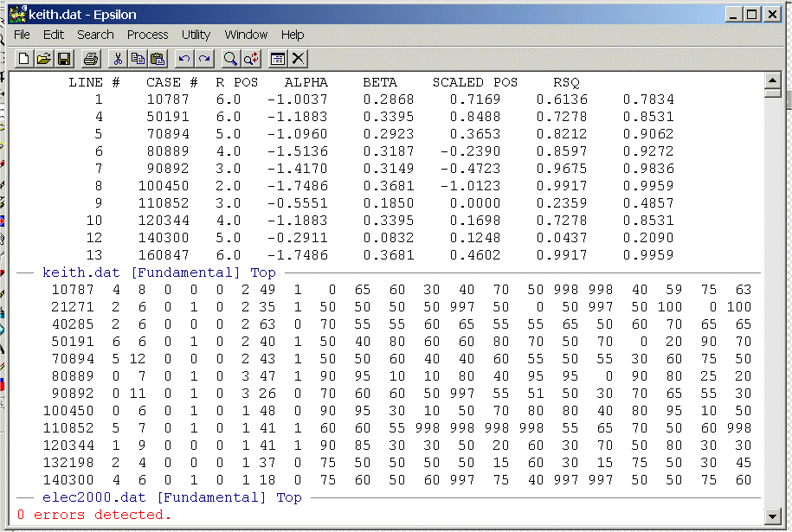
Task: Click the Open file folder icon
Action: pos(43,59)
